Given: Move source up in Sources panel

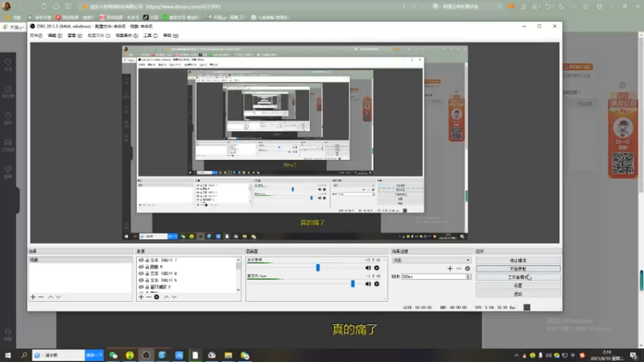Looking at the screenshot, I should point(167,297).
